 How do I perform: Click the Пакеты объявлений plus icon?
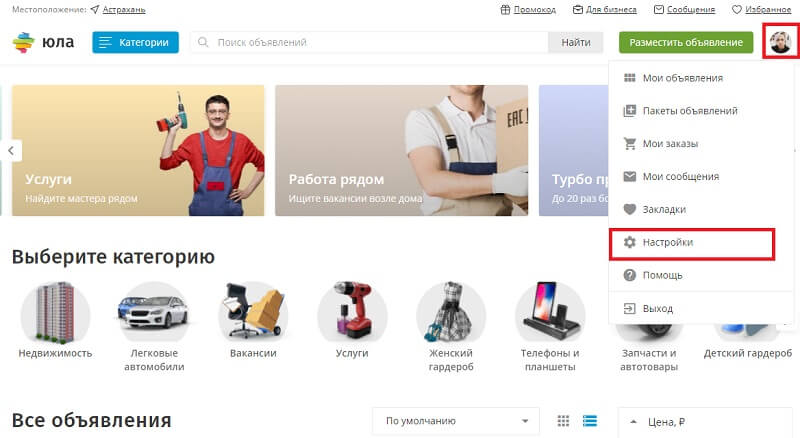(x=630, y=111)
